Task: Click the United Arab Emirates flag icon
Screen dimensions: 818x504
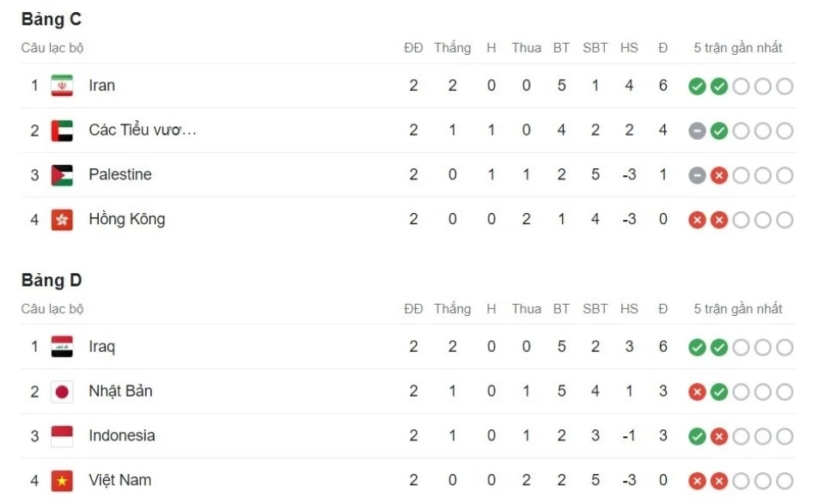Action: (x=62, y=131)
